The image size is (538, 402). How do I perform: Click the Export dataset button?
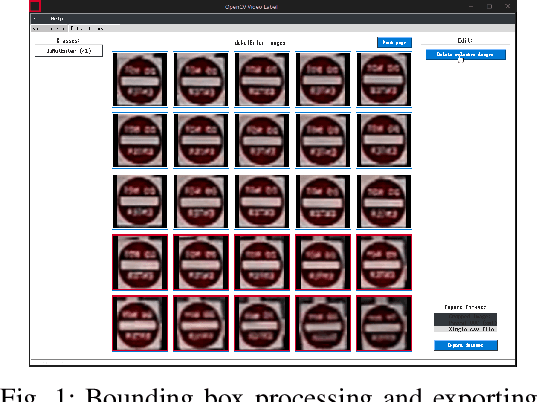pyautogui.click(x=466, y=345)
